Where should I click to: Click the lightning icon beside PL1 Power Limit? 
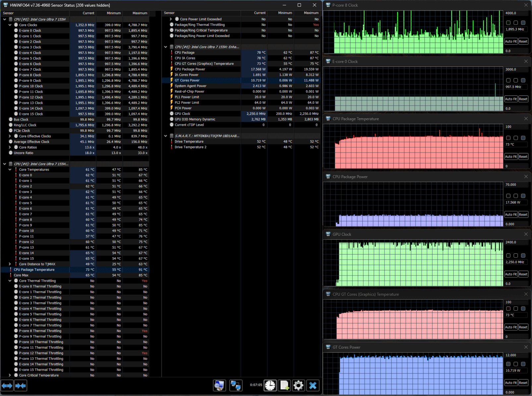coord(172,97)
